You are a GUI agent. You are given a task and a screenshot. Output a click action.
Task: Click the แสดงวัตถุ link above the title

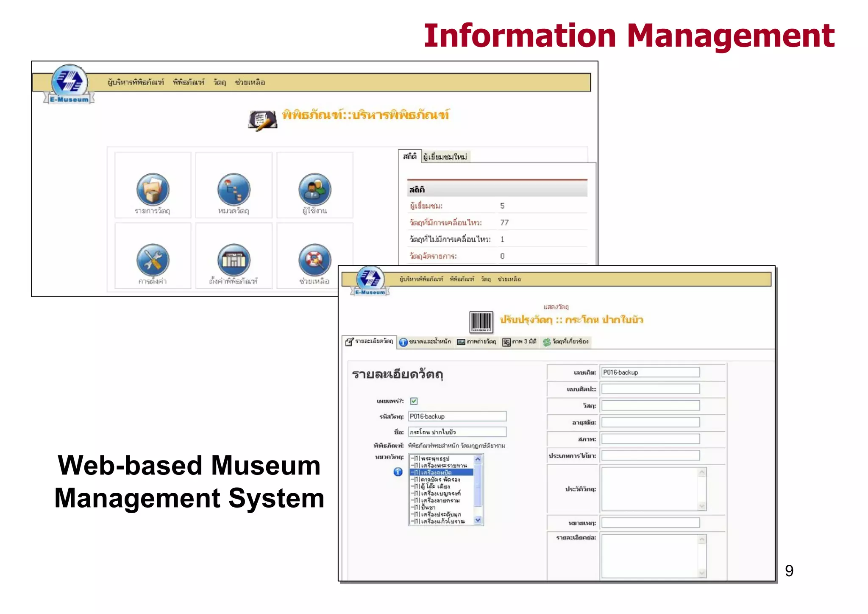(556, 307)
